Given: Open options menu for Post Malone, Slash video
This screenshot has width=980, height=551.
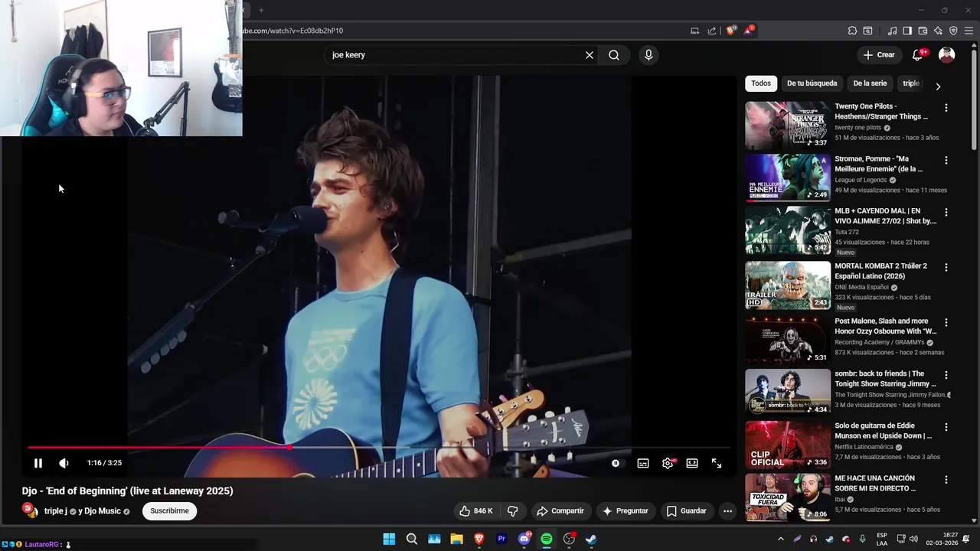Looking at the screenshot, I should [x=946, y=323].
